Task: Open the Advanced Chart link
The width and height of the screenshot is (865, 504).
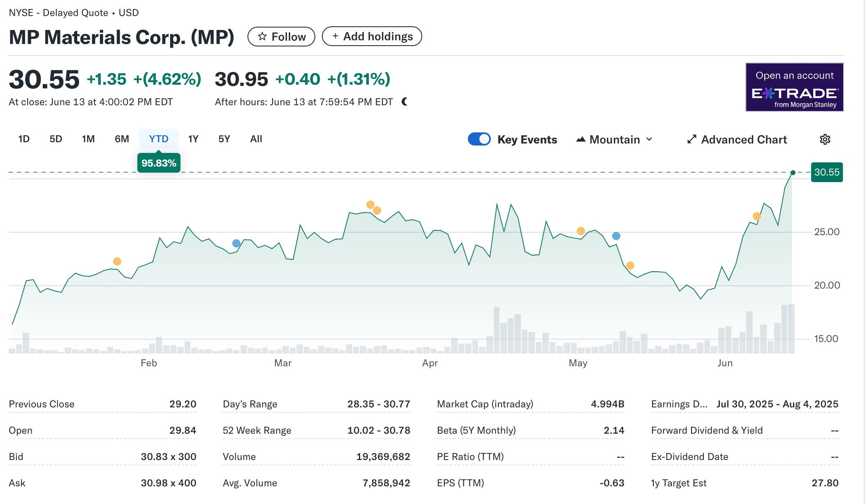Action: tap(737, 140)
